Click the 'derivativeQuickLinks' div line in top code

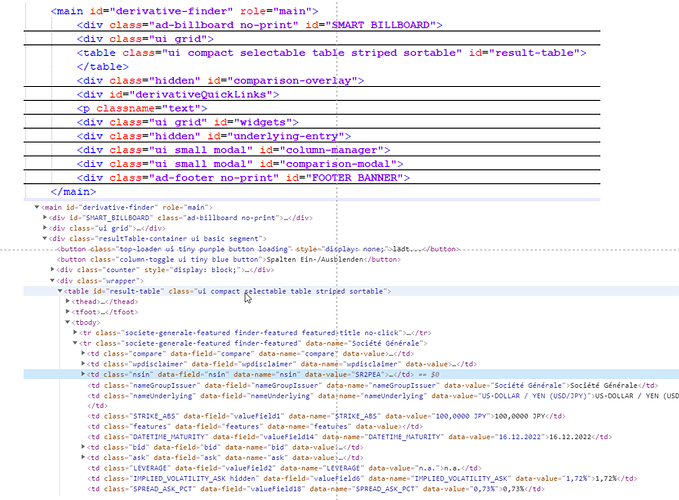(x=178, y=94)
